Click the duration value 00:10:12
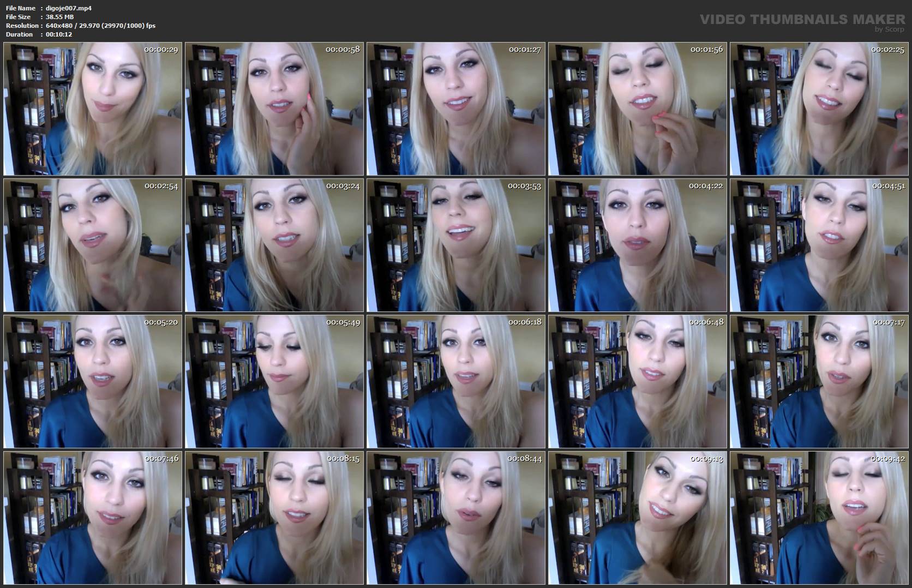This screenshot has width=912, height=588. tap(59, 34)
